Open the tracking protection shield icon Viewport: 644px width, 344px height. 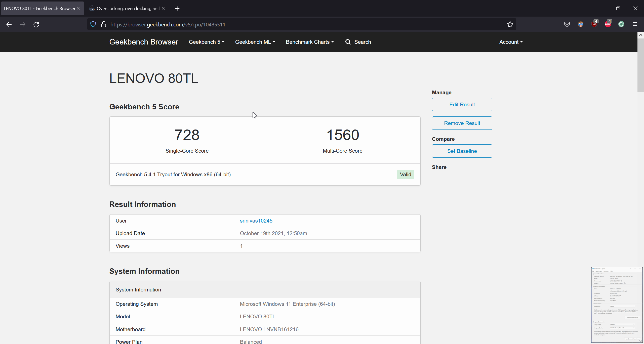tap(93, 24)
